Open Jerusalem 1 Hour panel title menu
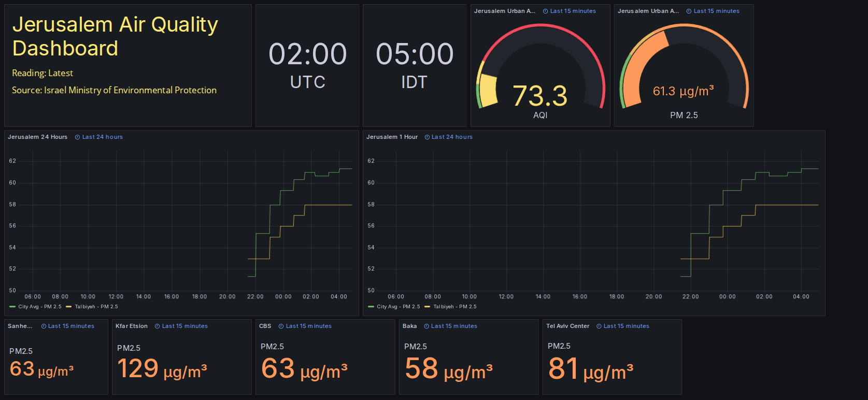 tap(392, 137)
